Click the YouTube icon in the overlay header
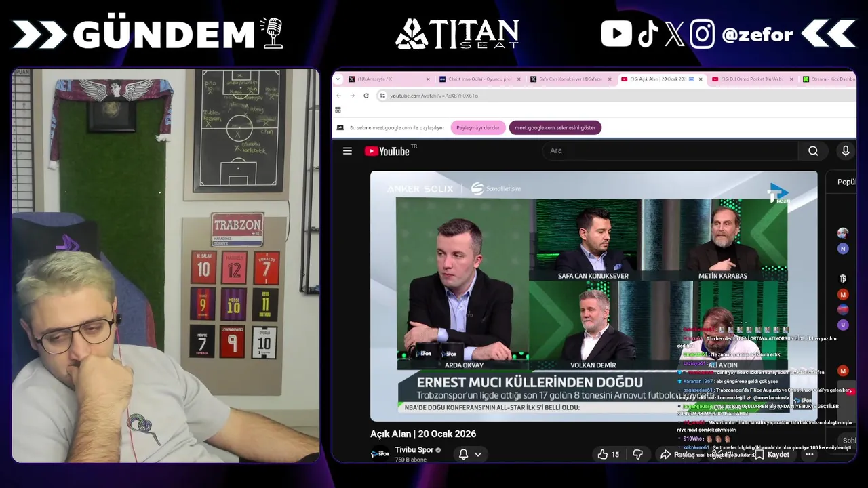 [x=616, y=34]
